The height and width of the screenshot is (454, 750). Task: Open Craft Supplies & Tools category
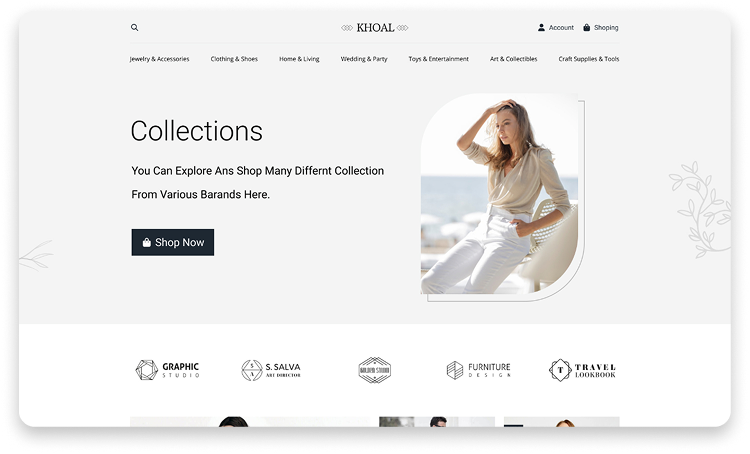coord(588,59)
